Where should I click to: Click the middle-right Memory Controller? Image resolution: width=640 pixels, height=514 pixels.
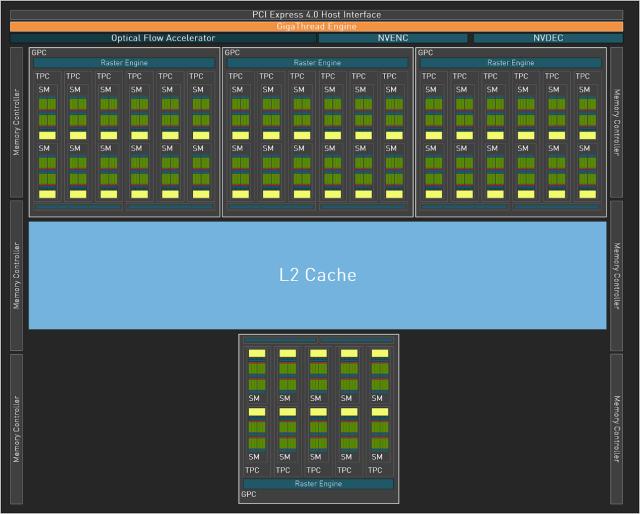click(x=617, y=274)
